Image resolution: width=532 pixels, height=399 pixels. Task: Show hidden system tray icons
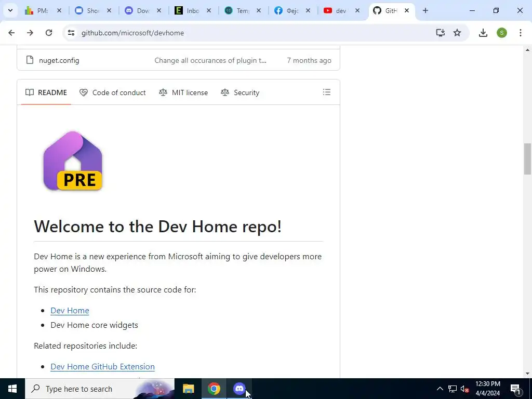(440, 389)
